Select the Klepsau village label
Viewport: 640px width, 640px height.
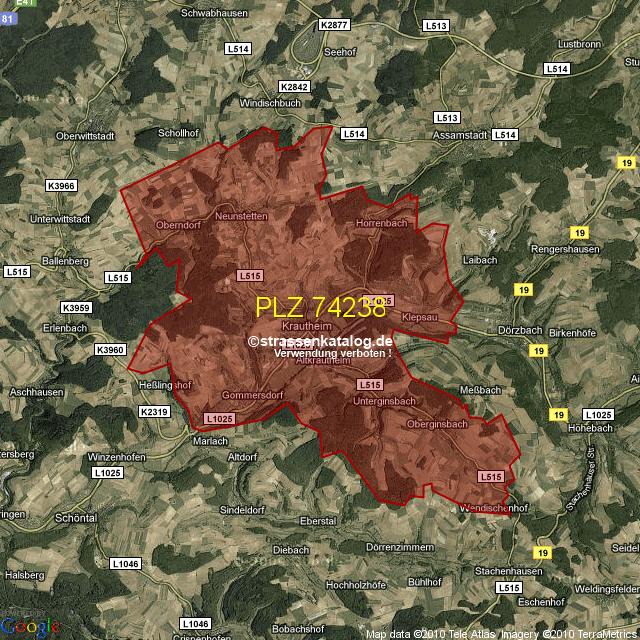420,316
